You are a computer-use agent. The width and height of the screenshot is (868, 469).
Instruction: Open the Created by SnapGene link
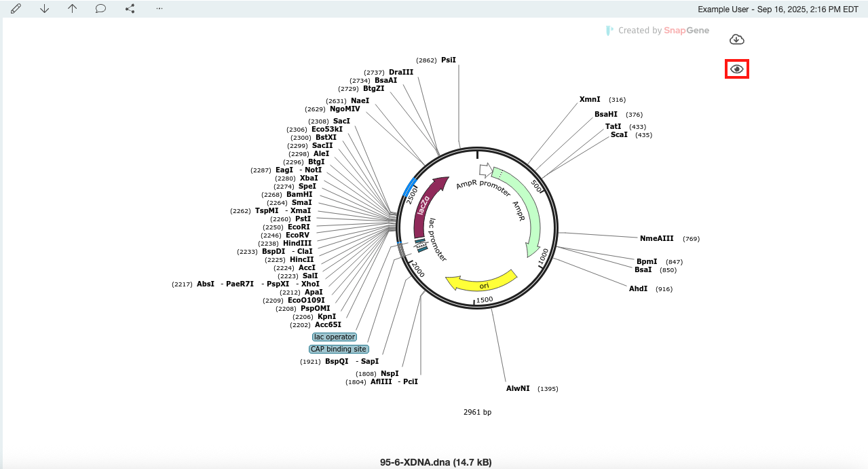pyautogui.click(x=648, y=31)
